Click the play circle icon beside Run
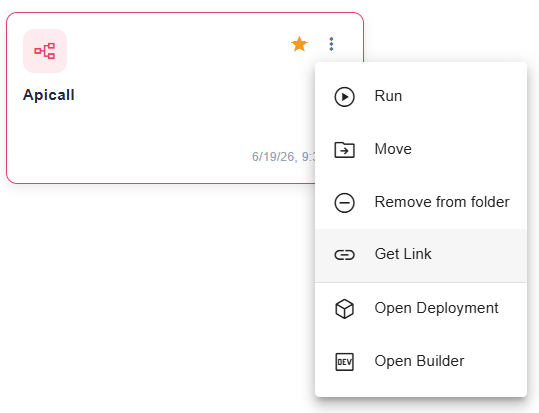 click(x=344, y=97)
